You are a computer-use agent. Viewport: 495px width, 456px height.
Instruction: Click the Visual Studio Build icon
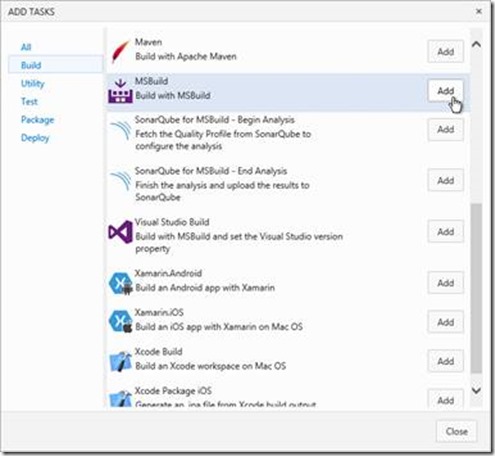click(x=120, y=232)
